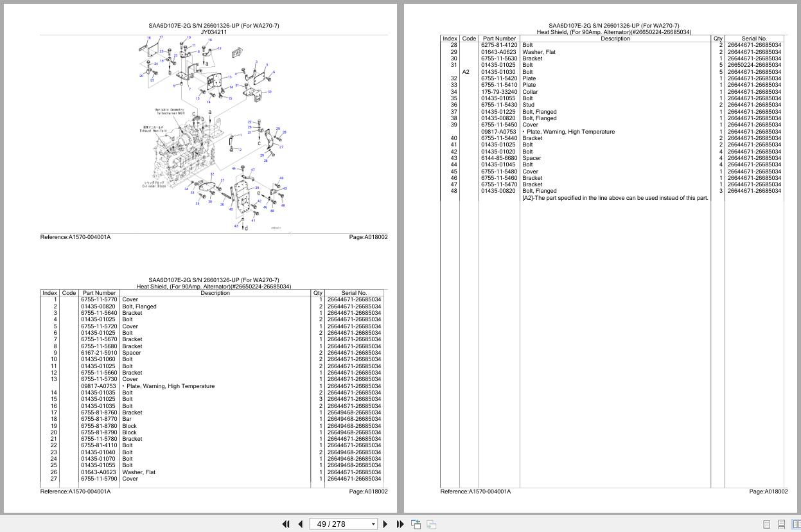Click the greyed next view navigation icon
This screenshot has height=532, width=801.
[x=432, y=524]
